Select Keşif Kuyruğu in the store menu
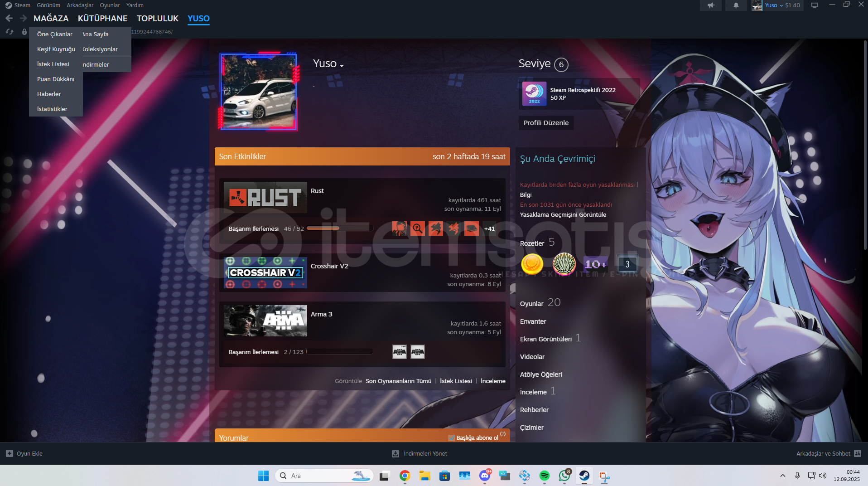Image resolution: width=868 pixels, height=486 pixels. tap(56, 49)
